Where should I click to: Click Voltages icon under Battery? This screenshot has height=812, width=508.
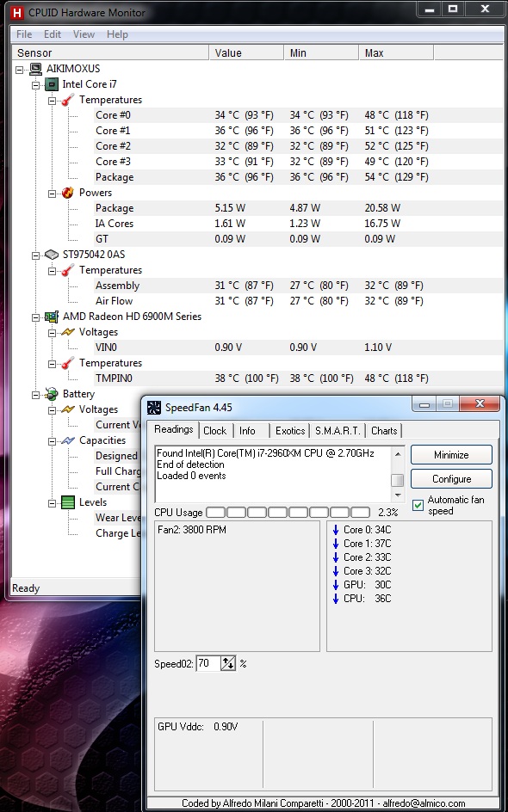click(68, 409)
